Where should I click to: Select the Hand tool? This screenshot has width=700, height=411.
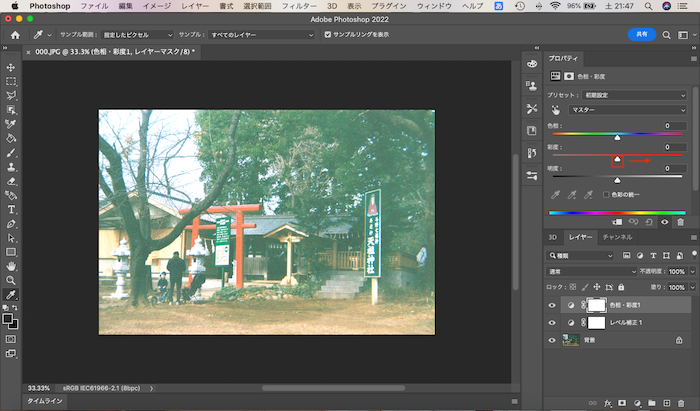point(11,267)
